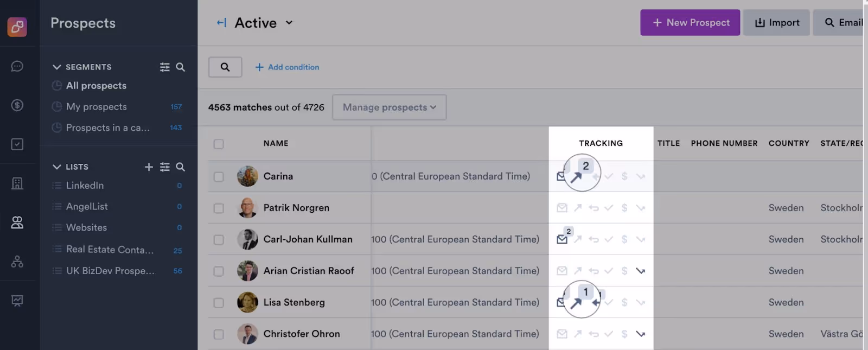Sort by the NAME column header

[x=276, y=143]
